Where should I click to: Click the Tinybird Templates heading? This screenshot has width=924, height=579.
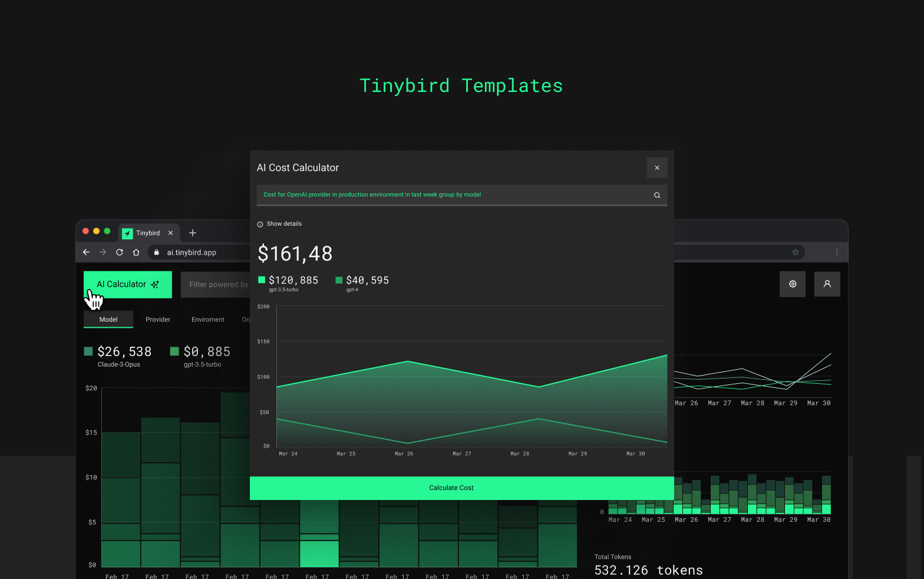click(x=461, y=86)
